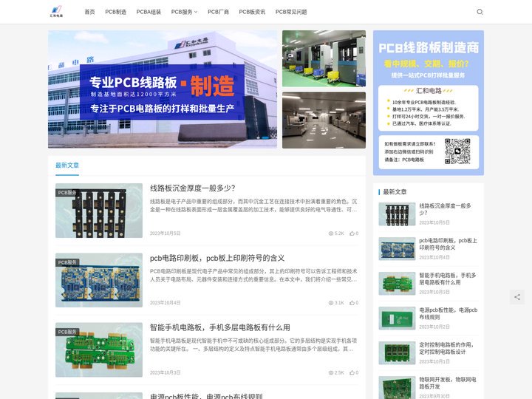Click excerpt beginning 智能手机电路板是现代智能手机
This screenshot has height=399, width=532.
point(253,345)
